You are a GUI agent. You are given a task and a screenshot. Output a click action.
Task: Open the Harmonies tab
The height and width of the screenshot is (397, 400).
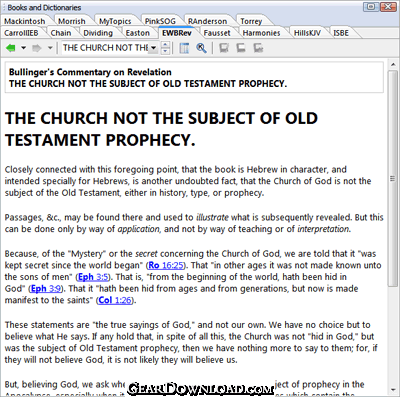click(261, 33)
